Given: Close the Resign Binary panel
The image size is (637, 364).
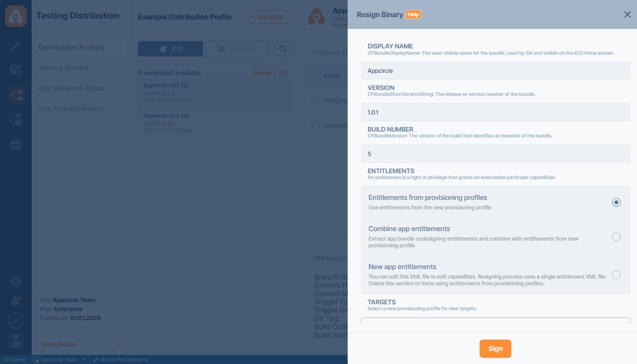Looking at the screenshot, I should coord(627,14).
